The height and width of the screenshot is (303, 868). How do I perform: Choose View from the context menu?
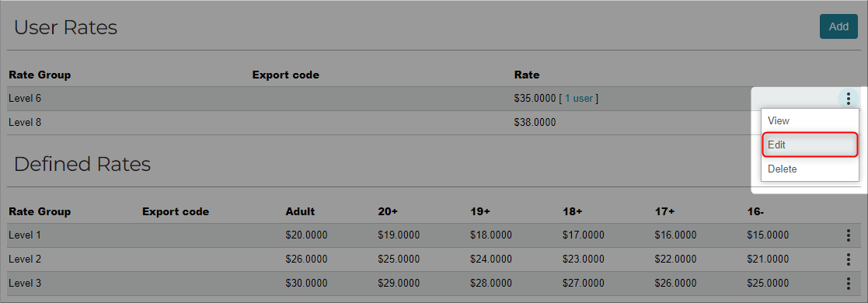click(x=810, y=120)
